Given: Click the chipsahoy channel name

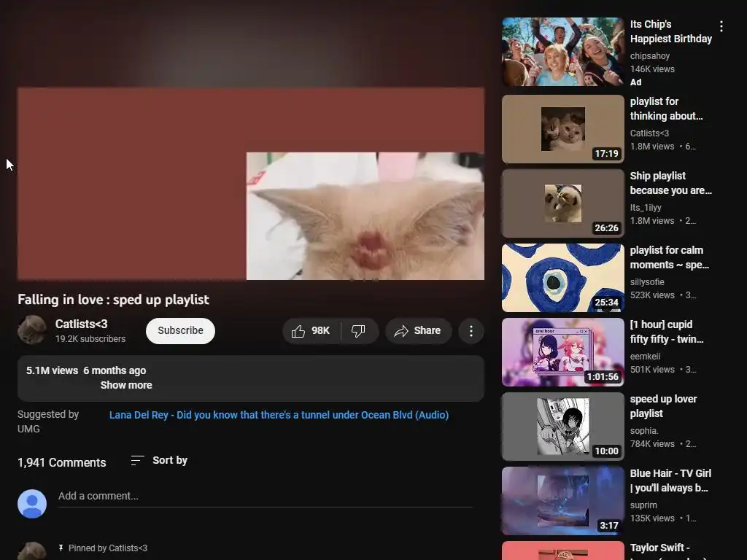Looking at the screenshot, I should coord(650,55).
